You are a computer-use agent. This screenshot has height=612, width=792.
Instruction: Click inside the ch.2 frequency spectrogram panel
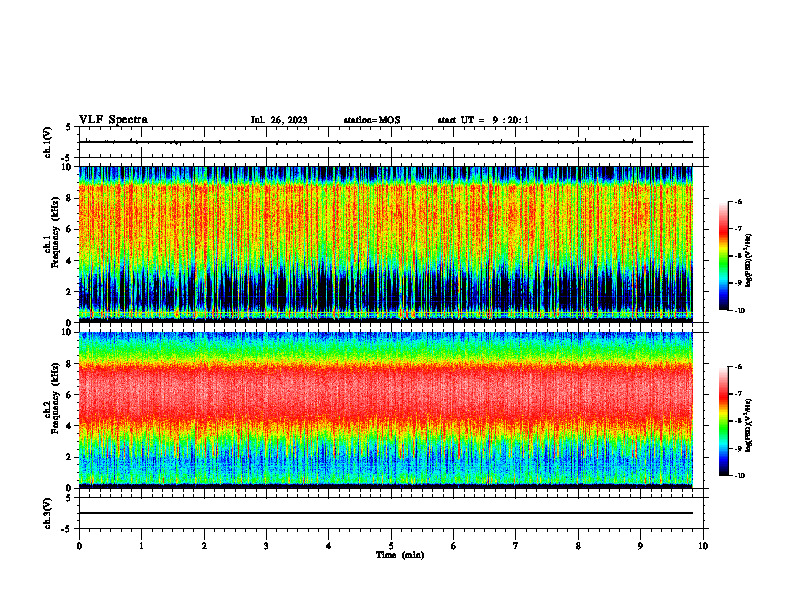386,410
